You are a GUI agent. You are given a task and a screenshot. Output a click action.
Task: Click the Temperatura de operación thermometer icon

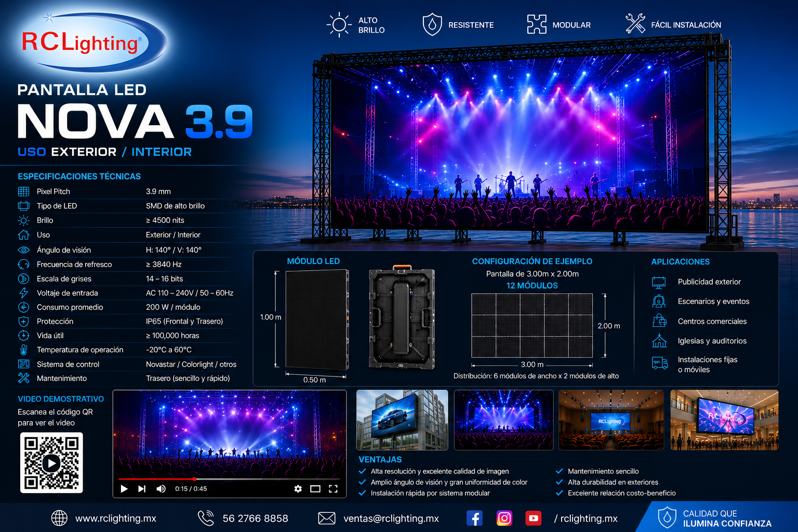pyautogui.click(x=24, y=350)
